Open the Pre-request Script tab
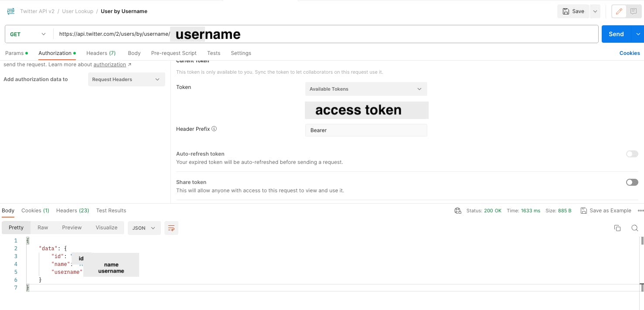 (174, 53)
